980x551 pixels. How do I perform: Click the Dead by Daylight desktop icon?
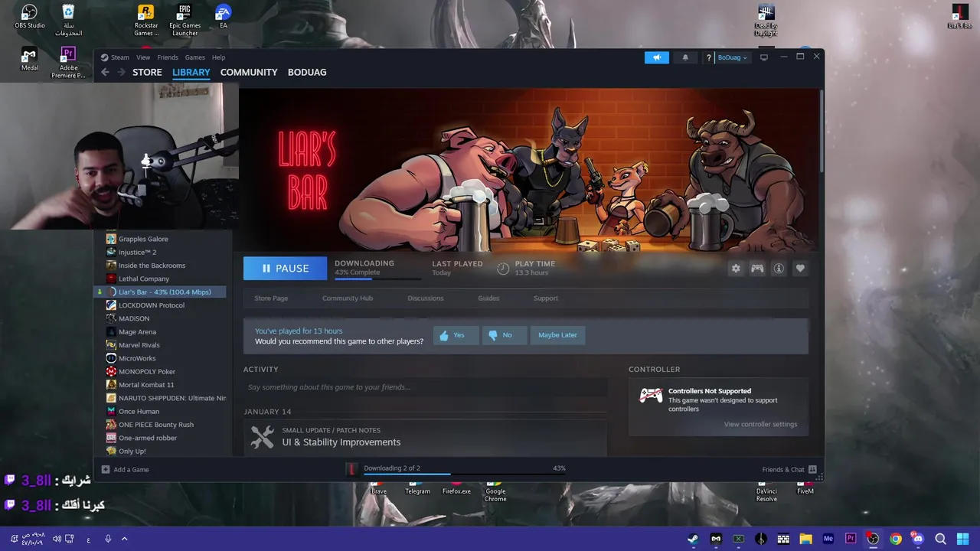click(x=766, y=21)
